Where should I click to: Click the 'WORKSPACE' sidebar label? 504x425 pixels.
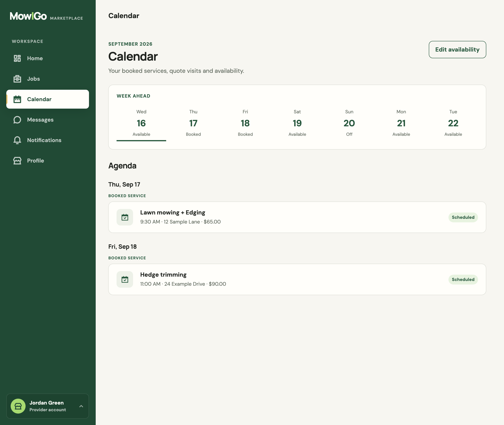click(x=28, y=42)
